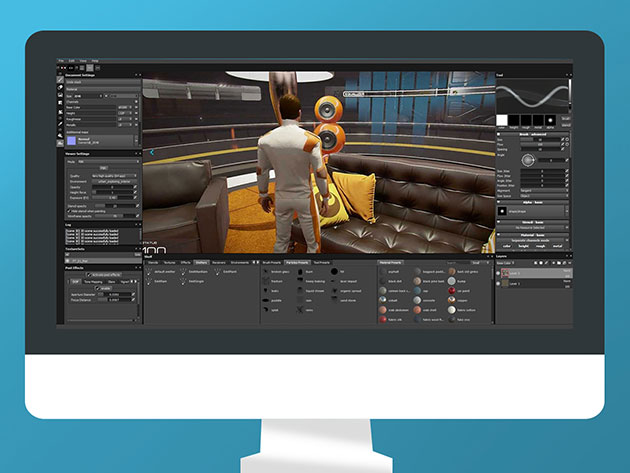Toggle the height channel button under Material
Image resolution: width=630 pixels, height=473 pixels.
[524, 246]
